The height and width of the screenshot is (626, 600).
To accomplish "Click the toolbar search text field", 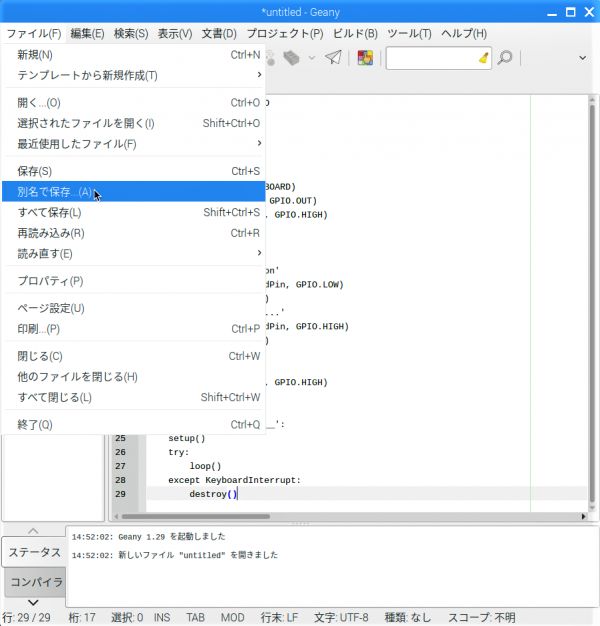I will [x=430, y=57].
